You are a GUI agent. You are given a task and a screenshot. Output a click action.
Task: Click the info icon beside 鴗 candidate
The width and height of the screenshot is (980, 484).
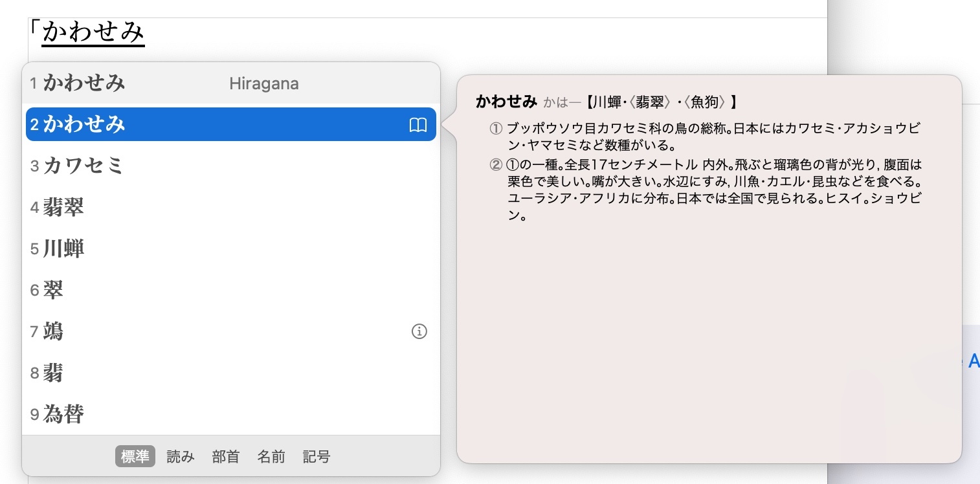tap(419, 332)
